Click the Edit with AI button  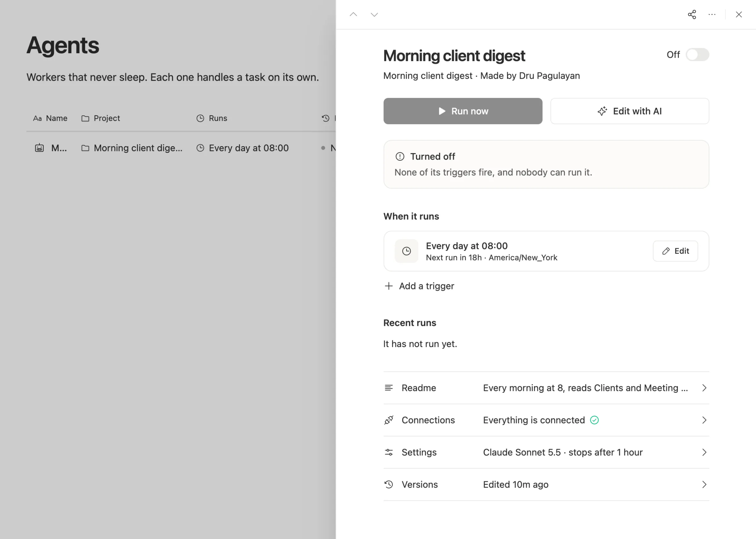pyautogui.click(x=629, y=111)
